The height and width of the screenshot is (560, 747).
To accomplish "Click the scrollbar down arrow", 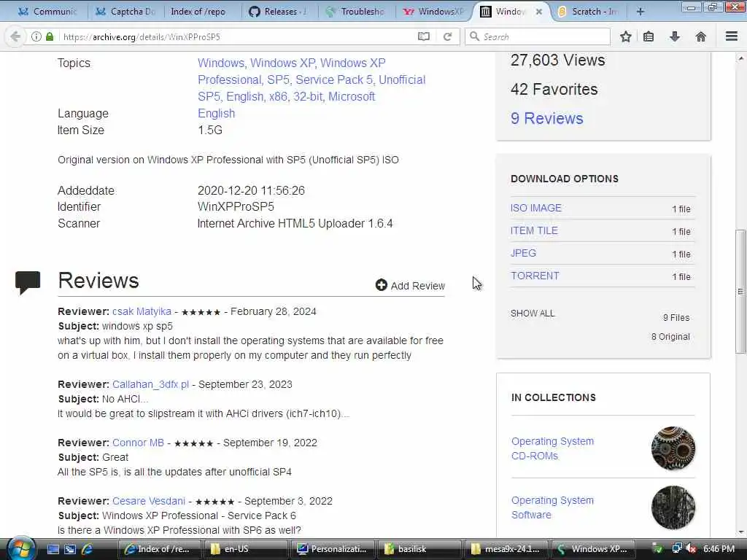I will tap(740, 532).
